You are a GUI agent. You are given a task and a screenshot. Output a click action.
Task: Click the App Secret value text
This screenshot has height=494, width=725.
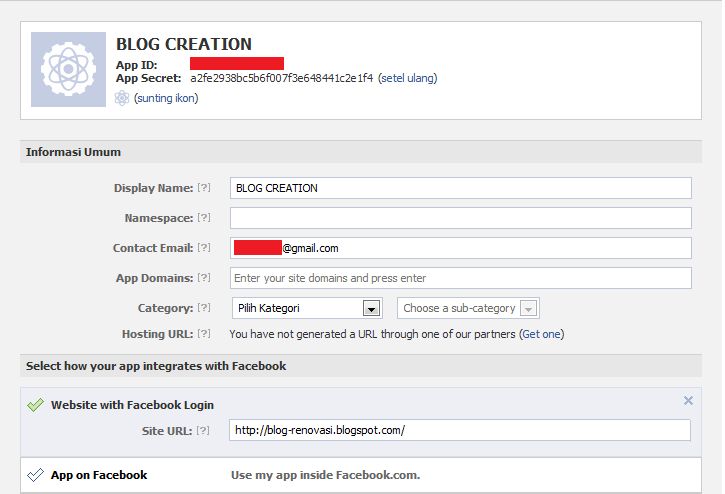click(282, 78)
